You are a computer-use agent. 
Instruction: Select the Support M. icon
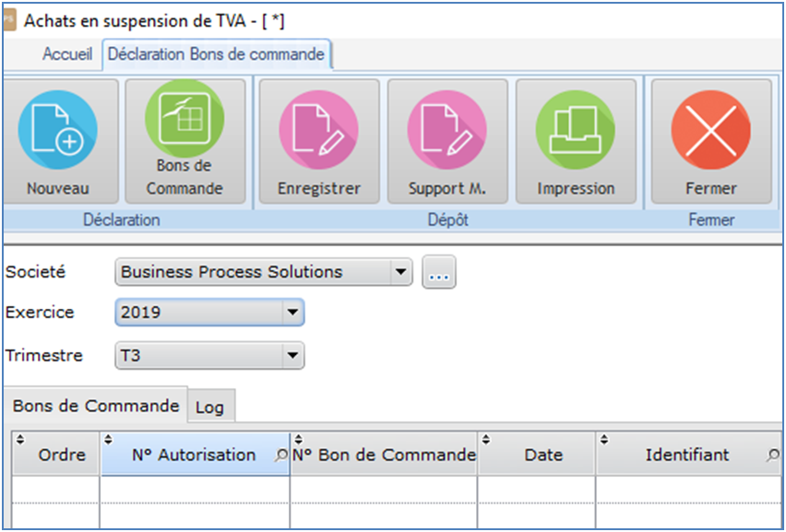(x=447, y=130)
